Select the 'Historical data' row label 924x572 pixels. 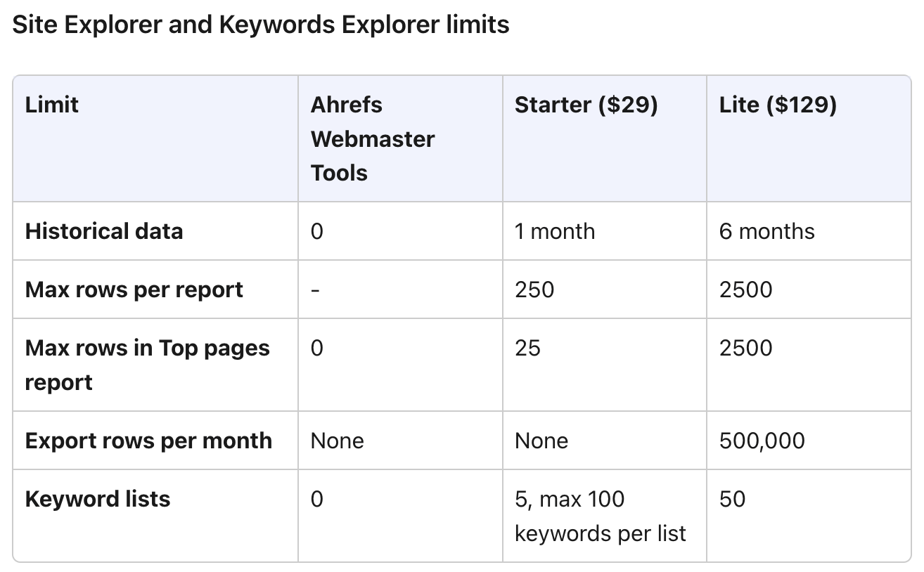point(104,232)
